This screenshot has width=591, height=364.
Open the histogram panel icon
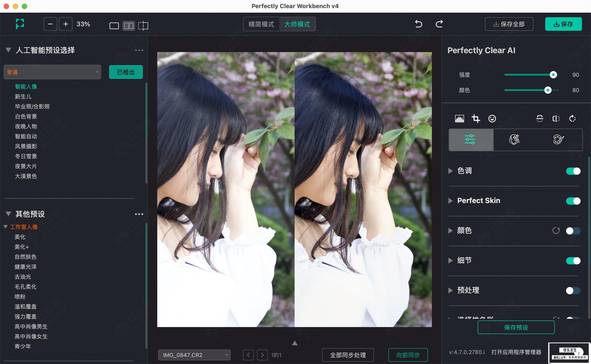coord(459,118)
